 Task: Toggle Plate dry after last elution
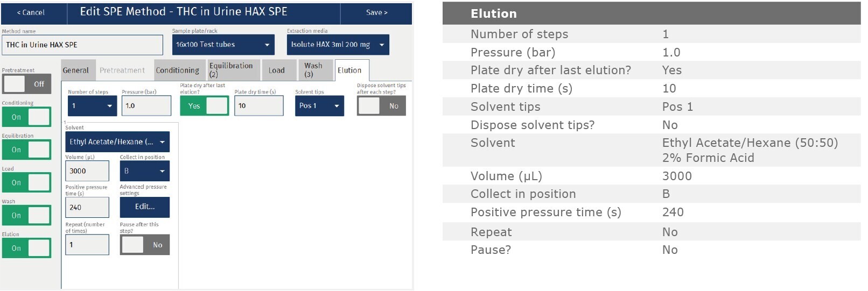click(x=204, y=106)
